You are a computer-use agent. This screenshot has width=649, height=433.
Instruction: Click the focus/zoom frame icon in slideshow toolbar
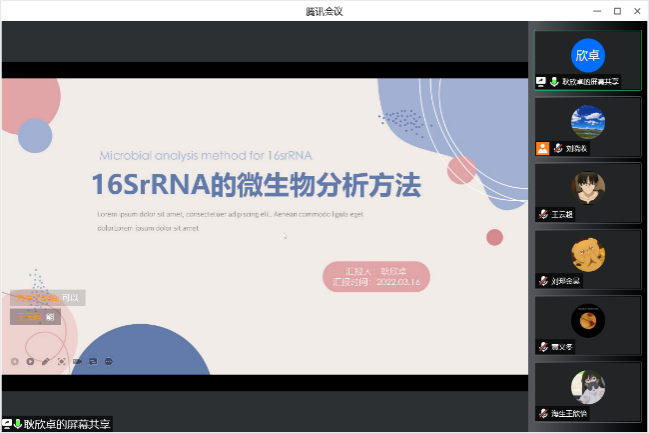pyautogui.click(x=61, y=361)
